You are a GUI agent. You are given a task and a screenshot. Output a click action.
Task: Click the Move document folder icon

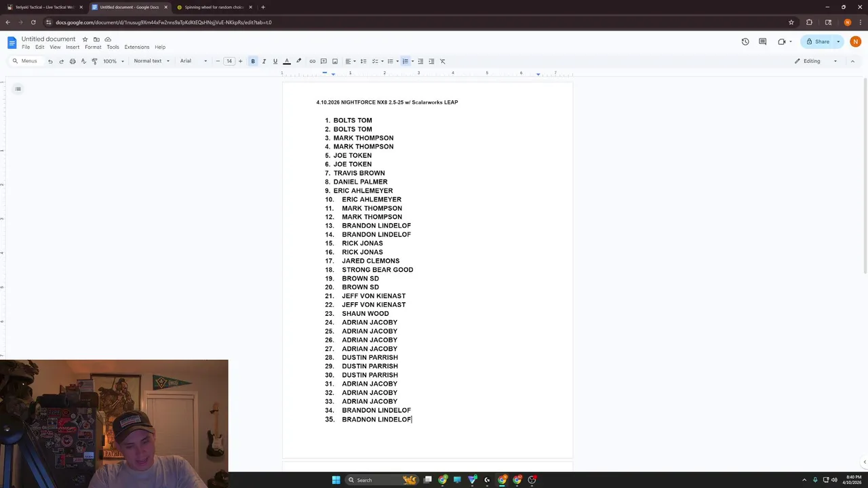point(96,39)
